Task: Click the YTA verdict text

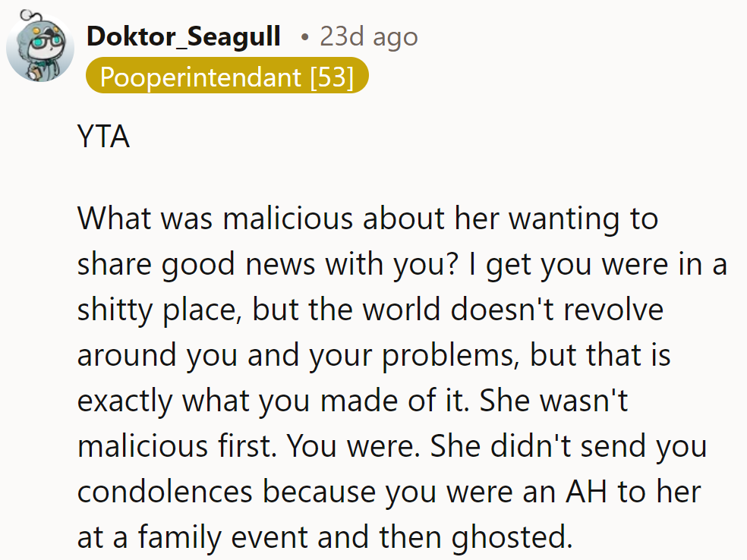Action: pos(103,137)
